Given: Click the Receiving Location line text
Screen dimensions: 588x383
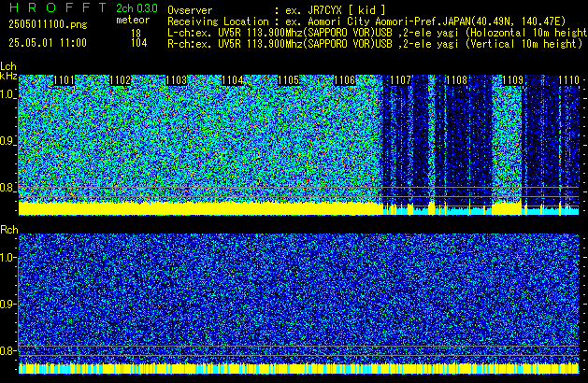Looking at the screenshot, I should 366,21.
